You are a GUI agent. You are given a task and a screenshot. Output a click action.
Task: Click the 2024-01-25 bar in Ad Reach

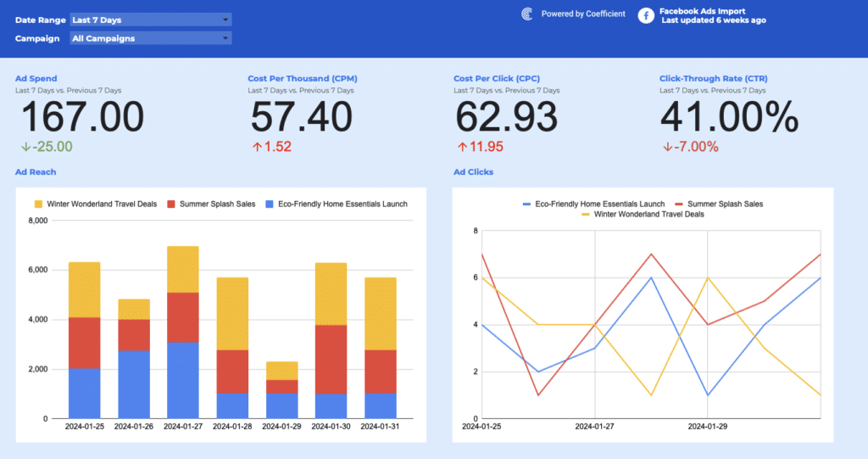coord(84,340)
